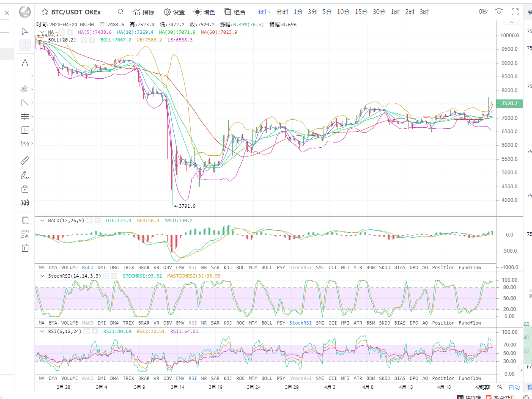Enter fullscreen mode using the expand icon

click(515, 12)
